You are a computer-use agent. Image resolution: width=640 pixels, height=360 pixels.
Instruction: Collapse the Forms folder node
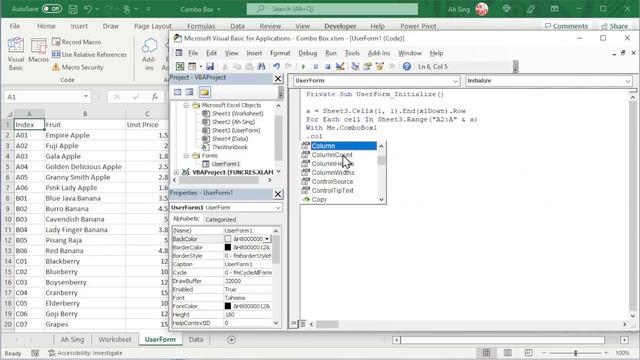tap(186, 156)
